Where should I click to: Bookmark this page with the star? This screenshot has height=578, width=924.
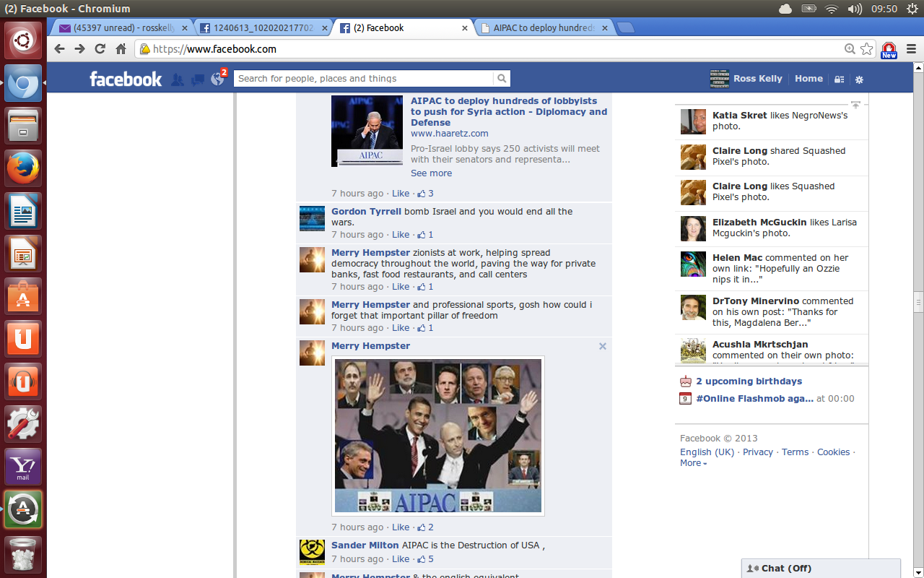(x=866, y=49)
